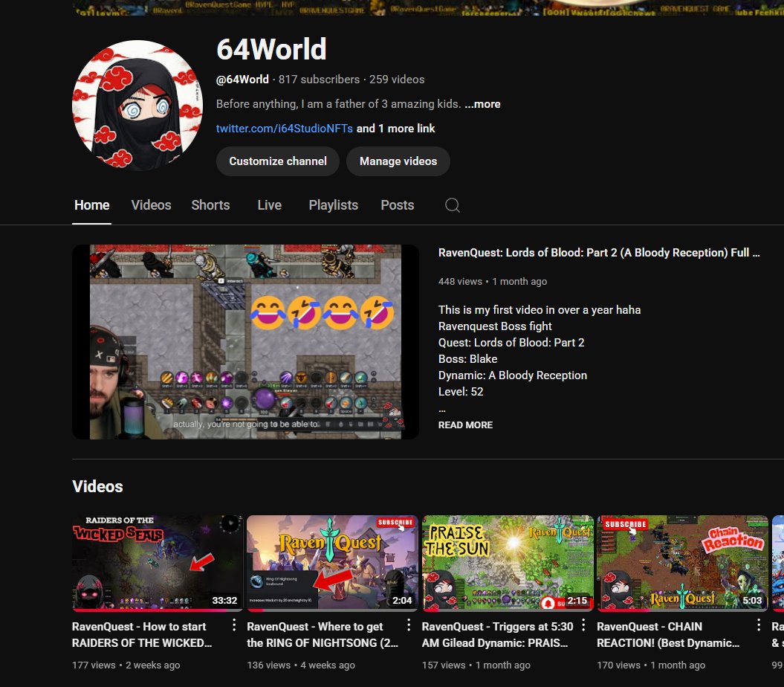Image resolution: width=784 pixels, height=687 pixels.
Task: Go to the Posts tab
Action: click(398, 205)
